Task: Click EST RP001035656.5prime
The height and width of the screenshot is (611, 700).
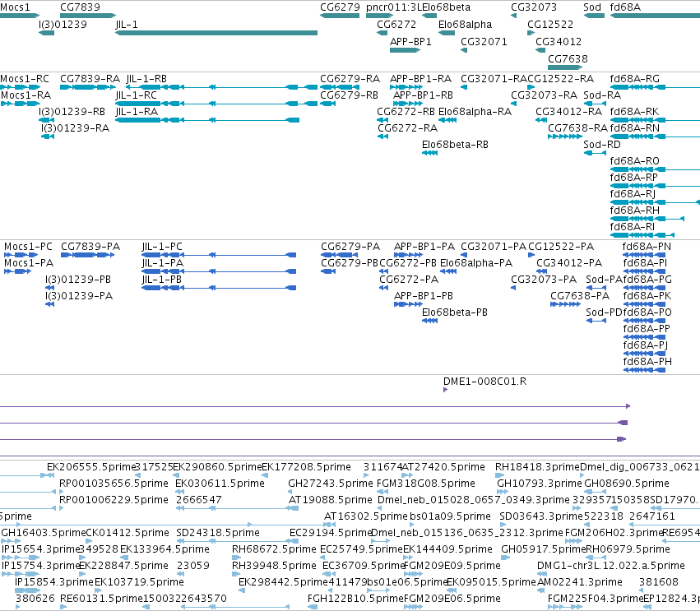Action: coord(61,492)
